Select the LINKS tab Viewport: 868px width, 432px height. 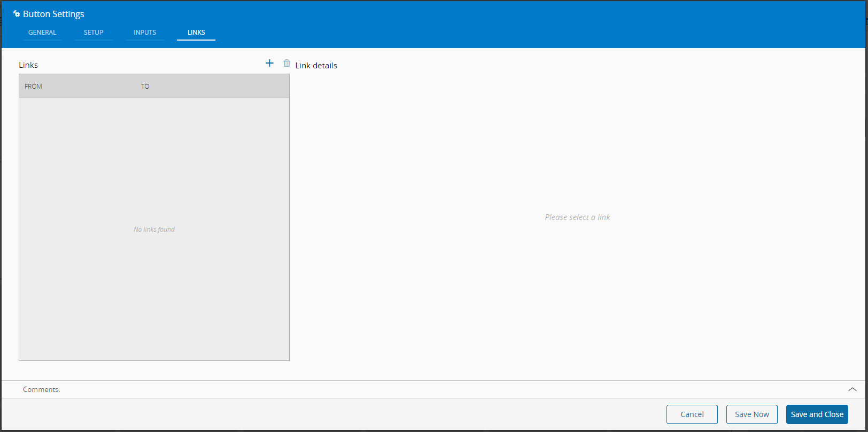tap(196, 33)
